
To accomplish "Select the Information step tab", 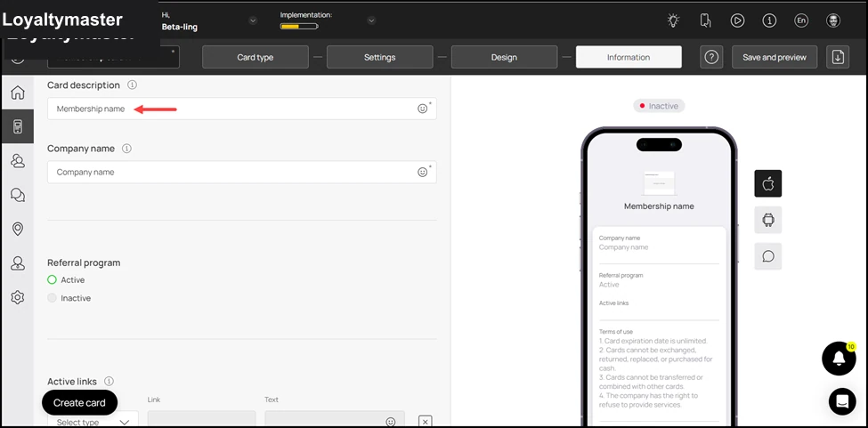I will (629, 57).
